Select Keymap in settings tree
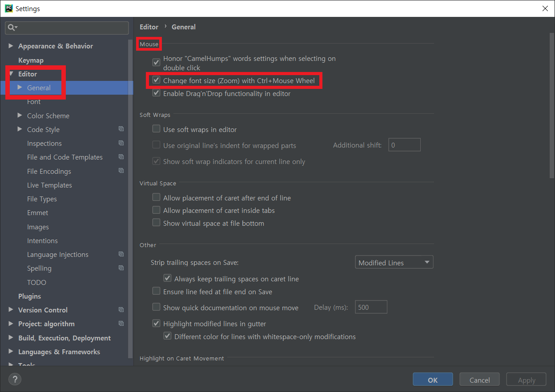Screen dimensions: 555x392 coord(31,60)
